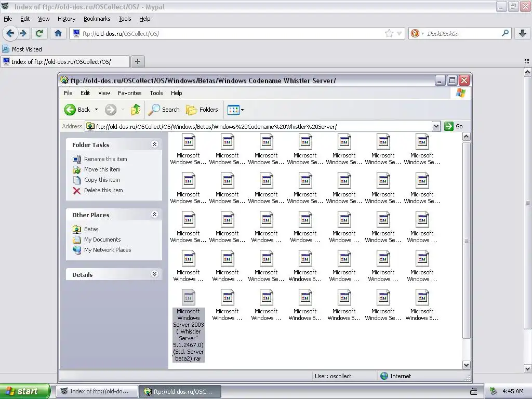Open Mypal History menu

(x=66, y=19)
